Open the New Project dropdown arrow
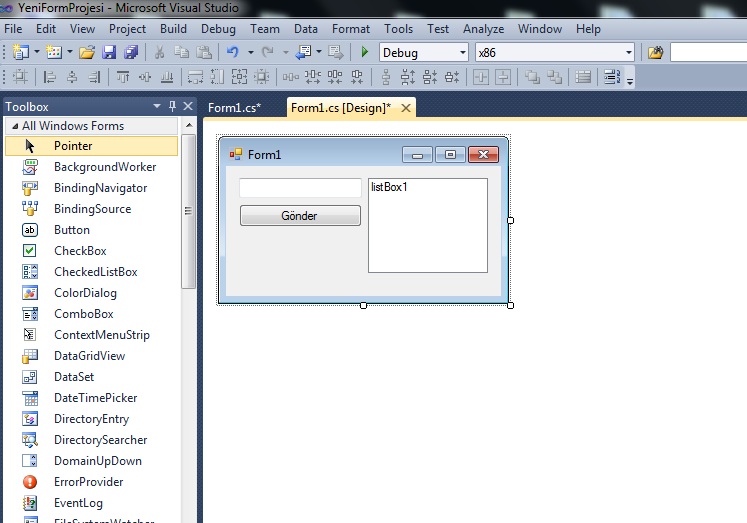This screenshot has width=747, height=523. point(37,52)
